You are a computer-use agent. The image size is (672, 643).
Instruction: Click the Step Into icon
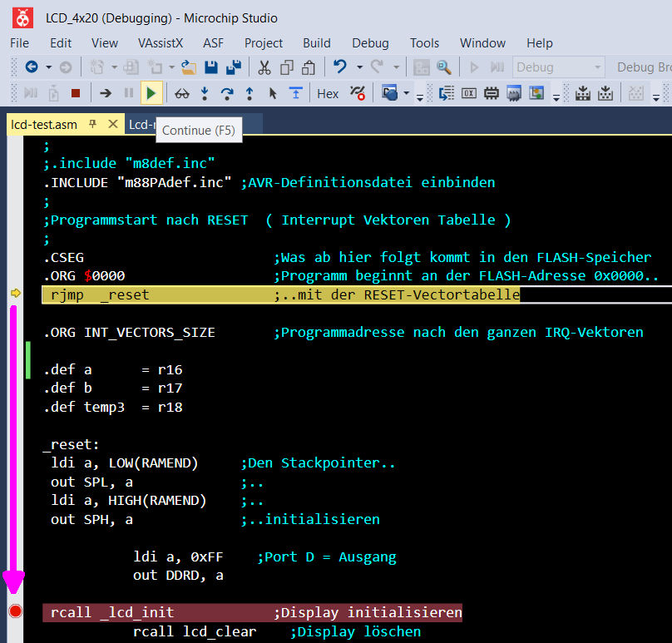(x=205, y=93)
